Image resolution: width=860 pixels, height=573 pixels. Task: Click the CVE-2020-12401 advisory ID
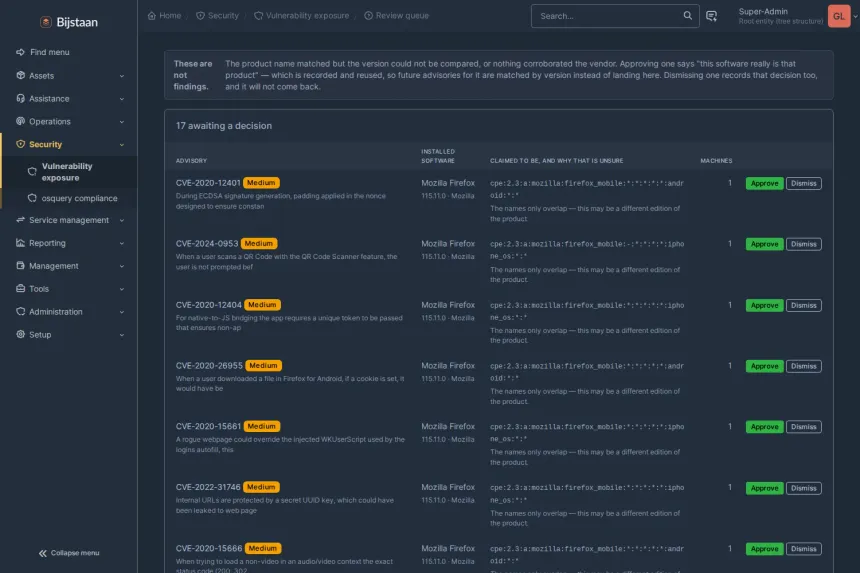pyautogui.click(x=208, y=183)
